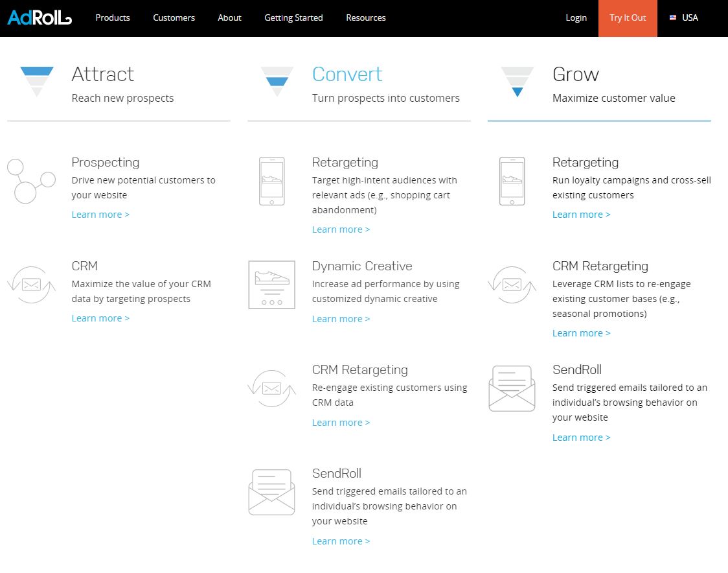Click the Grow funnel icon

(x=517, y=81)
